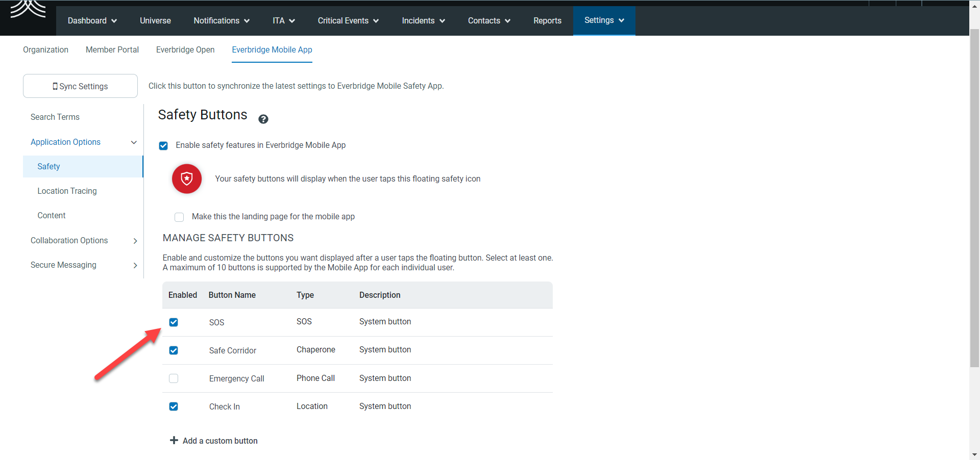Open the Critical Events dropdown menu
This screenshot has width=980, height=460.
click(x=348, y=21)
